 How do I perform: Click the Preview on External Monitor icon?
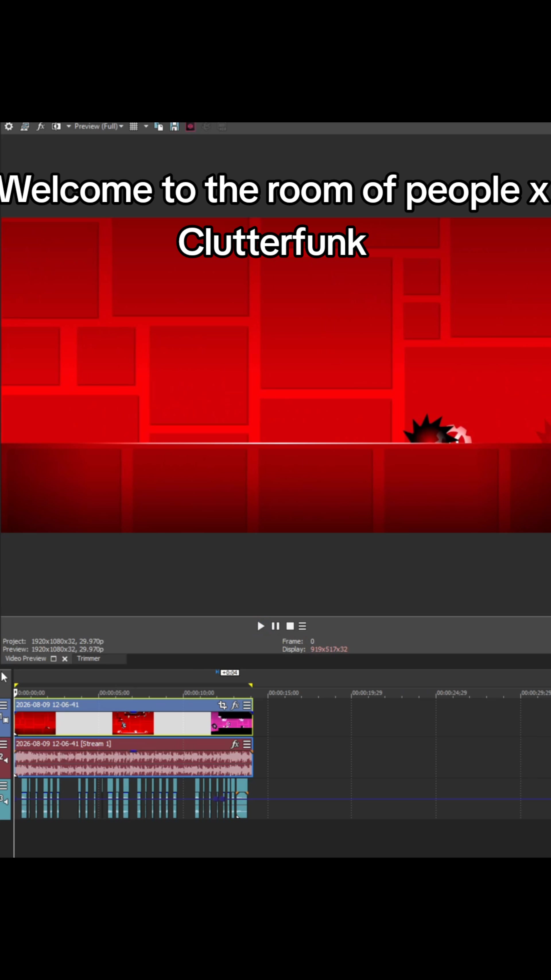(25, 127)
